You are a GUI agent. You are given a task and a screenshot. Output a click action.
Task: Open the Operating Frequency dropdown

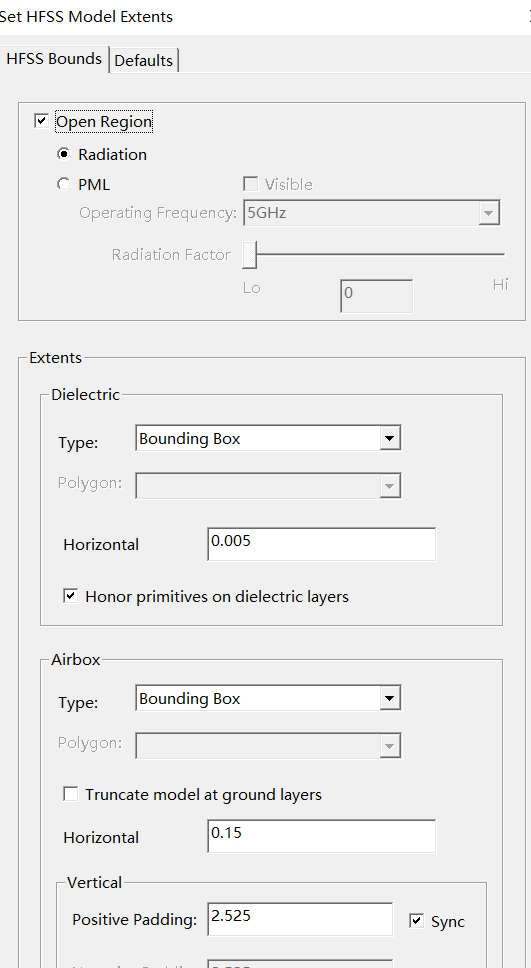coord(371,213)
